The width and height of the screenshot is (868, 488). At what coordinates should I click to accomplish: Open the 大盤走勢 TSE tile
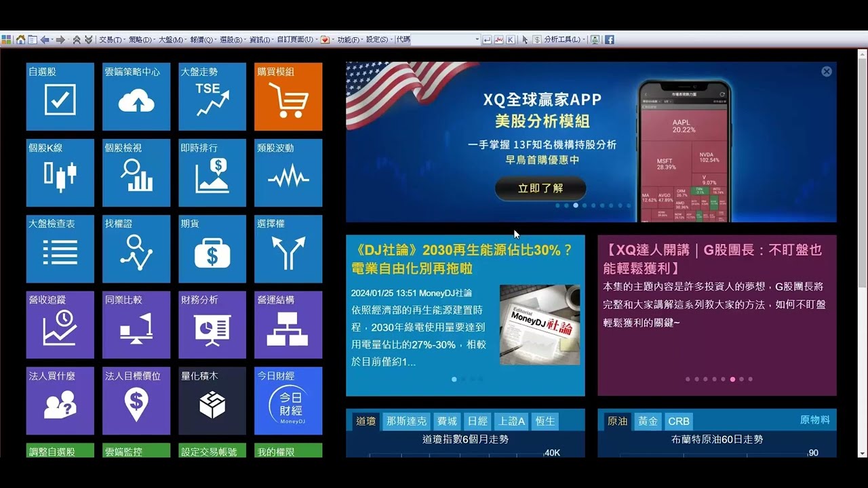(x=212, y=96)
